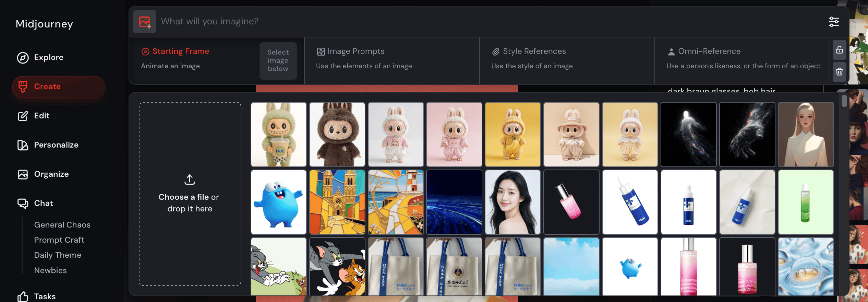This screenshot has height=302, width=868.
Task: Choose the small blue monster on white
Action: point(630,267)
